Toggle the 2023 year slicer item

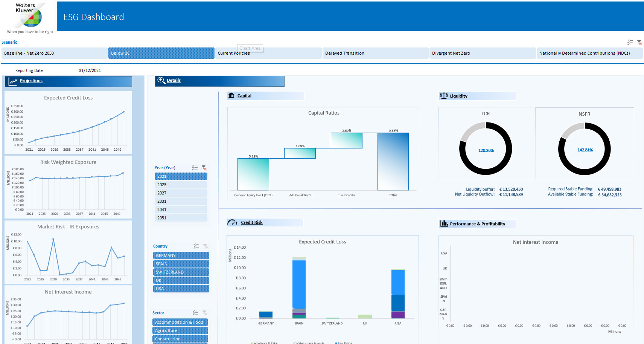(x=181, y=185)
